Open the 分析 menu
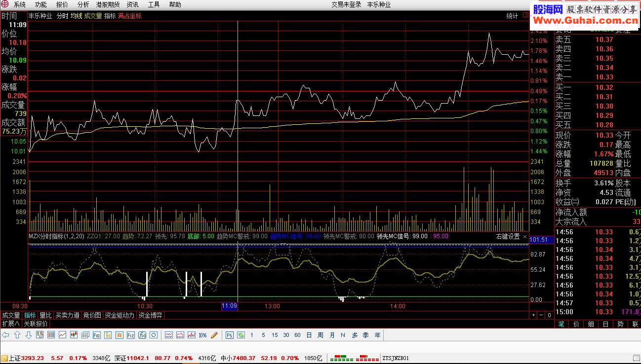This screenshot has height=364, width=641. coord(83,4)
